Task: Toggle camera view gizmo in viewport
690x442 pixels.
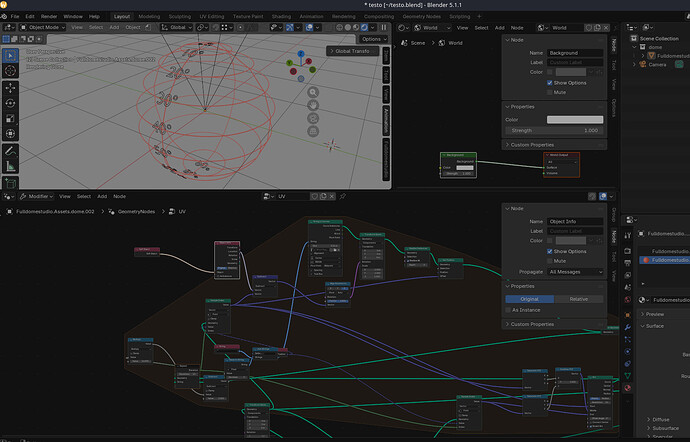Action: 313,119
